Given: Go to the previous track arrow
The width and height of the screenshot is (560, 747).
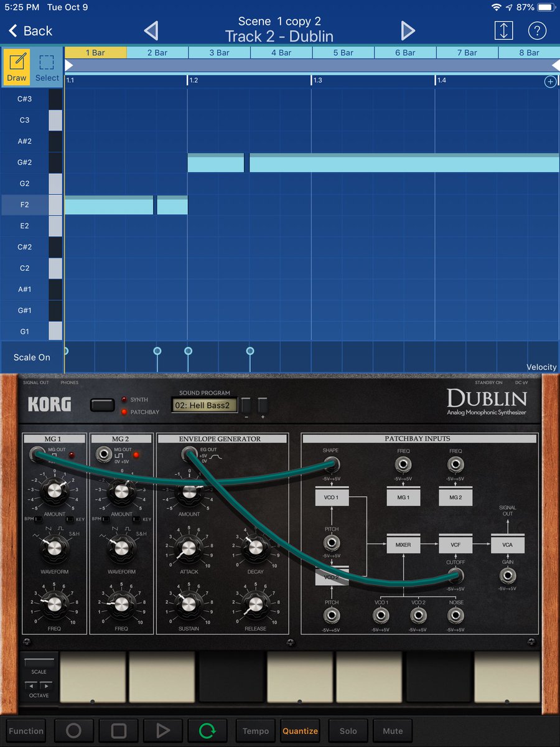Looking at the screenshot, I should click(x=151, y=30).
